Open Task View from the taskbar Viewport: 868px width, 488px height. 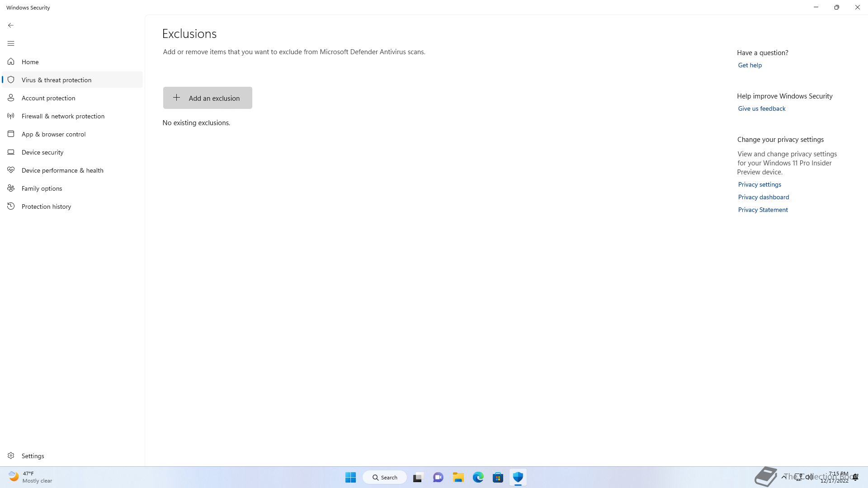[x=418, y=477]
